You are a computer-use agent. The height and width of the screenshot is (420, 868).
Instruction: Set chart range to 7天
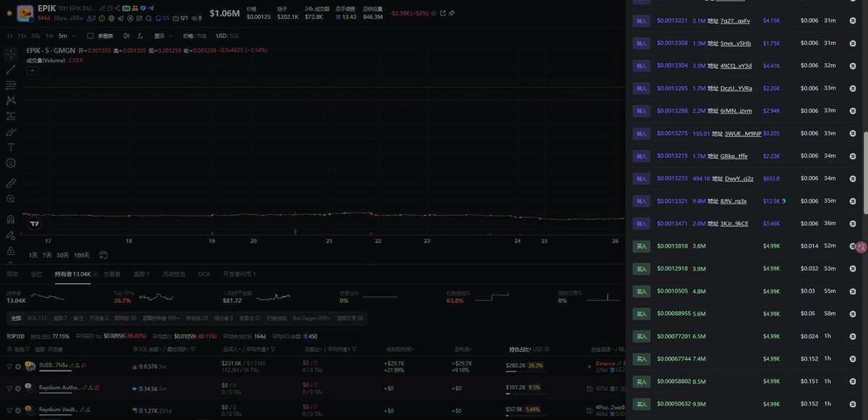pos(47,255)
